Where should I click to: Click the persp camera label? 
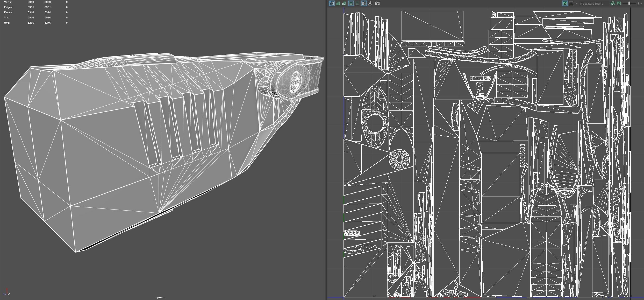[160, 297]
